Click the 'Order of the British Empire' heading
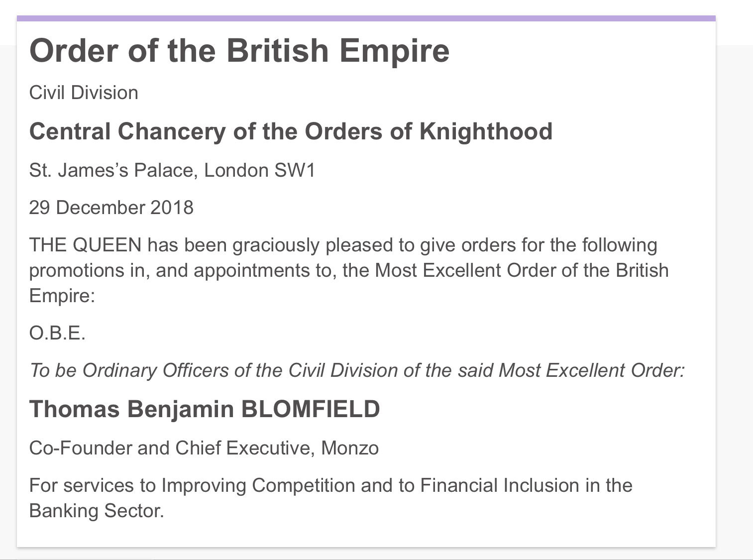Screen dimensions: 753x560 pos(239,51)
